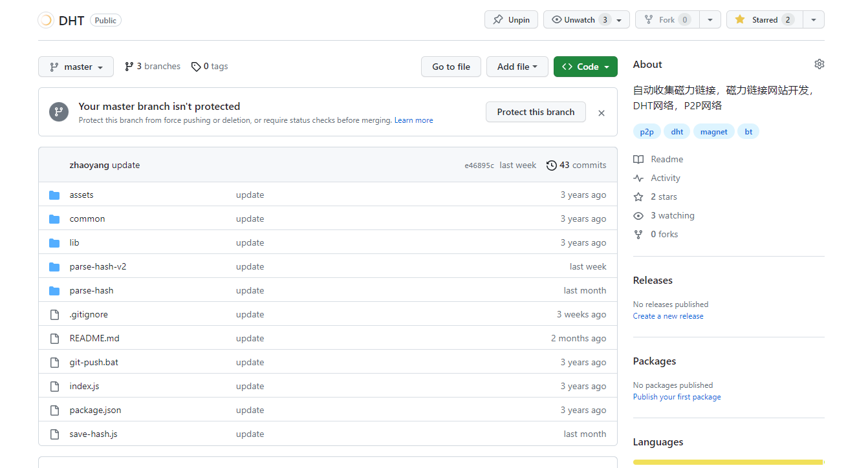Screen dimensions: 868x468
Task: Open the package.json file name
Action: coord(96,410)
